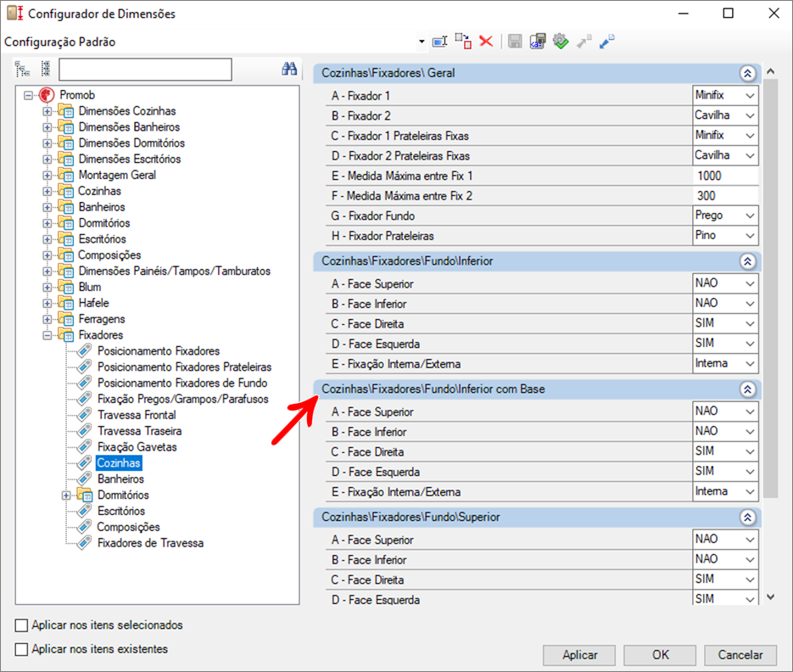Enable Aplicar nos itens selecionados checkbox
The height and width of the screenshot is (672, 793).
click(x=21, y=625)
